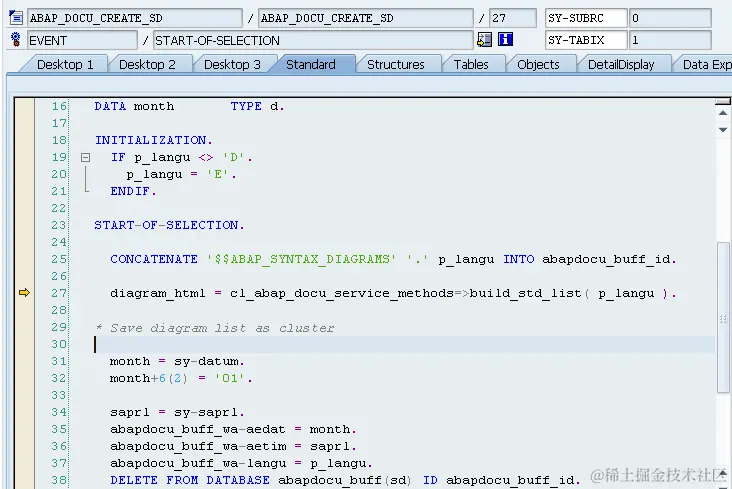The image size is (732, 489).
Task: Click the DATA month TYPE d declaration
Action: (189, 106)
